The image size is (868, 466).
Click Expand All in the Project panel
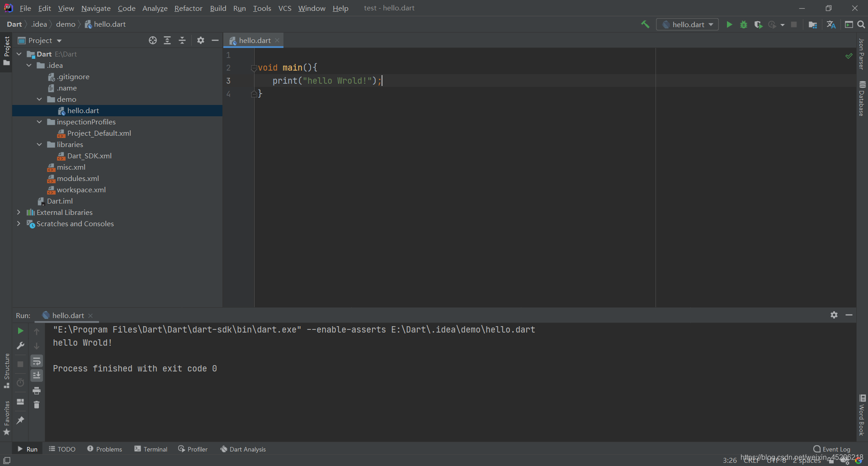(167, 40)
